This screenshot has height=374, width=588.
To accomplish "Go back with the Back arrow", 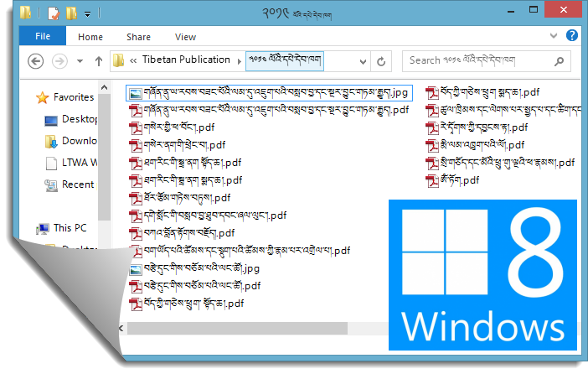I will 36,61.
